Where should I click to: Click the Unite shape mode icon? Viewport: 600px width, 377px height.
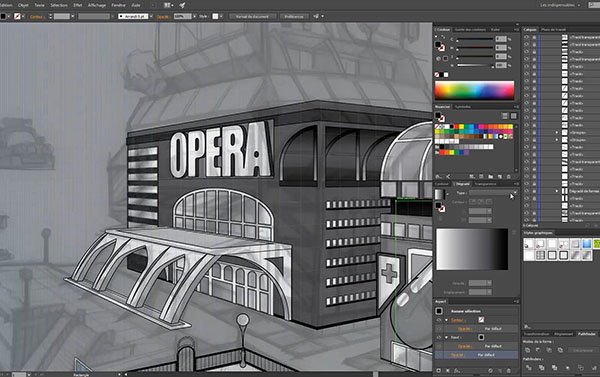click(528, 350)
